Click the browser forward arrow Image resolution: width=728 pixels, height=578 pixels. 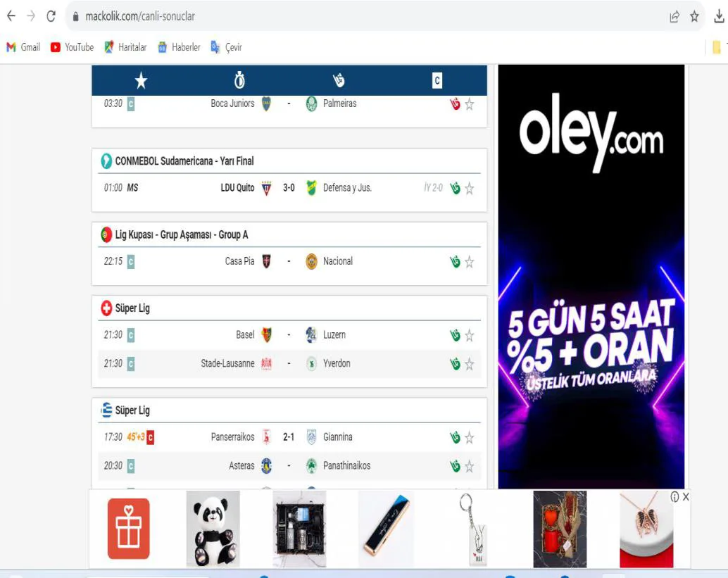click(x=31, y=16)
